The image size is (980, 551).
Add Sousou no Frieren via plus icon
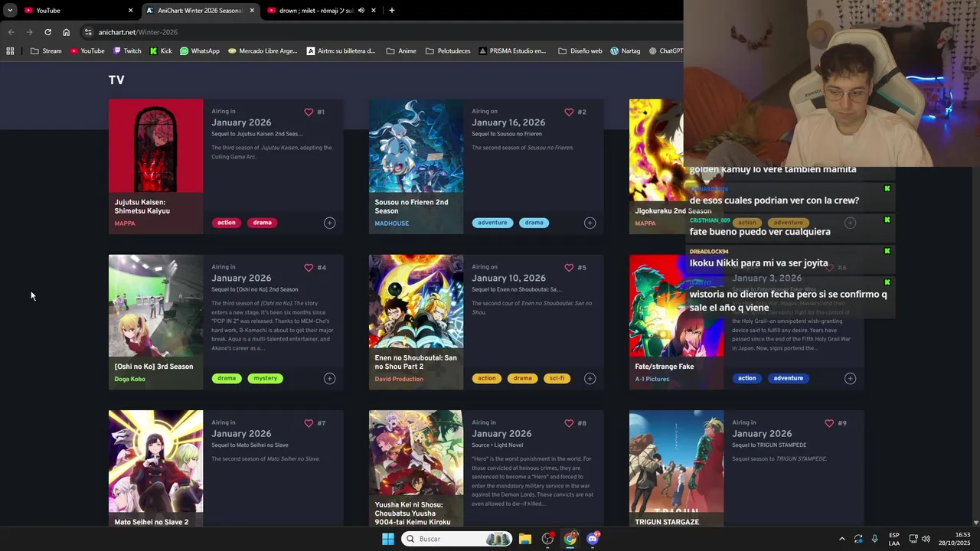point(590,223)
